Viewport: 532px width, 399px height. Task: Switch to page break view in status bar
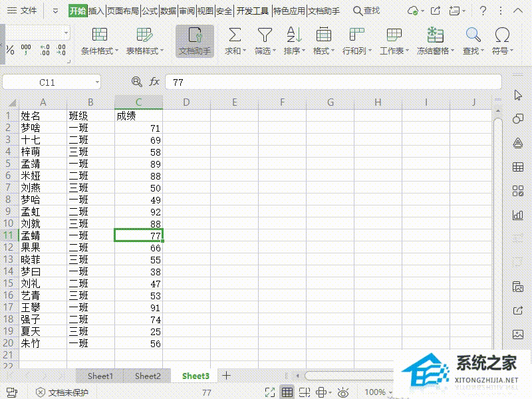tap(305, 392)
